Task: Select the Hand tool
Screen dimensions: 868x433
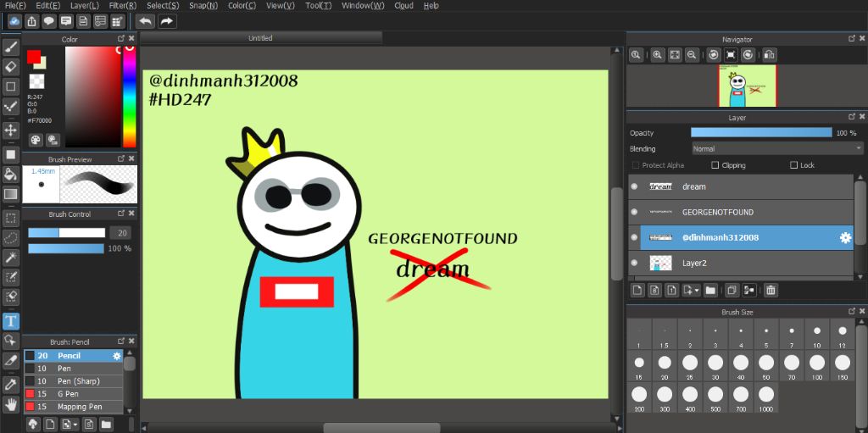Action: pos(11,403)
